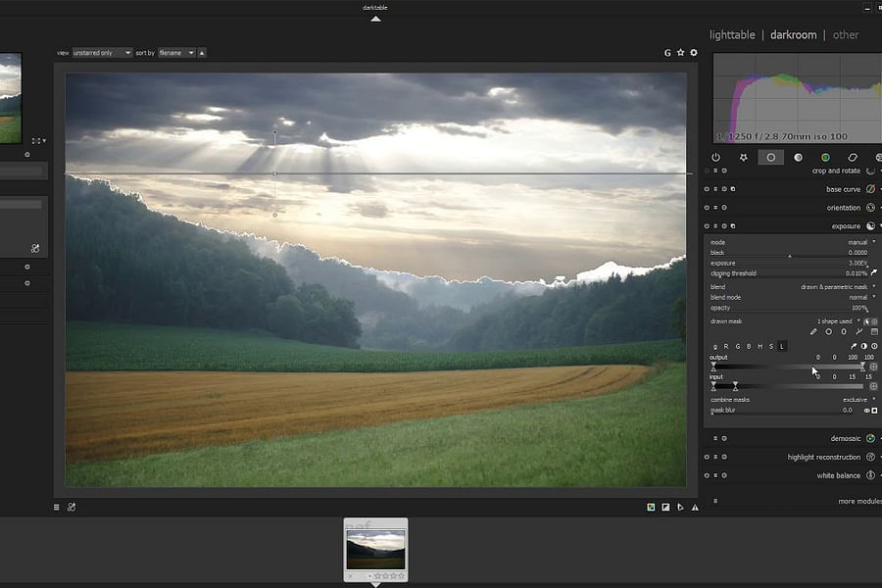Add an ellipse shape to the drawn mask
882x588 pixels.
point(844,331)
